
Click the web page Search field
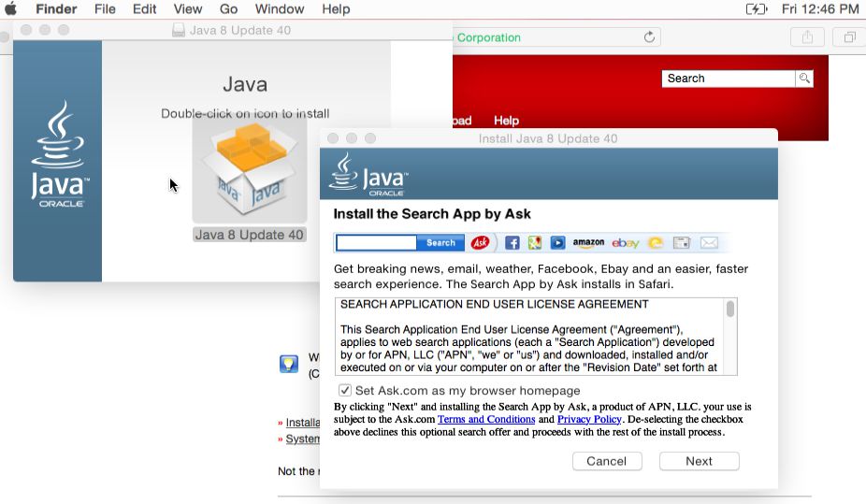coord(729,79)
